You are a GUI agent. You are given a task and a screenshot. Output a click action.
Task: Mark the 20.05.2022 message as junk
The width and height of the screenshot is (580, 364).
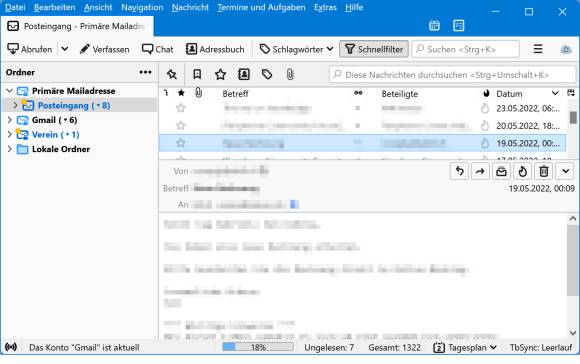(485, 126)
